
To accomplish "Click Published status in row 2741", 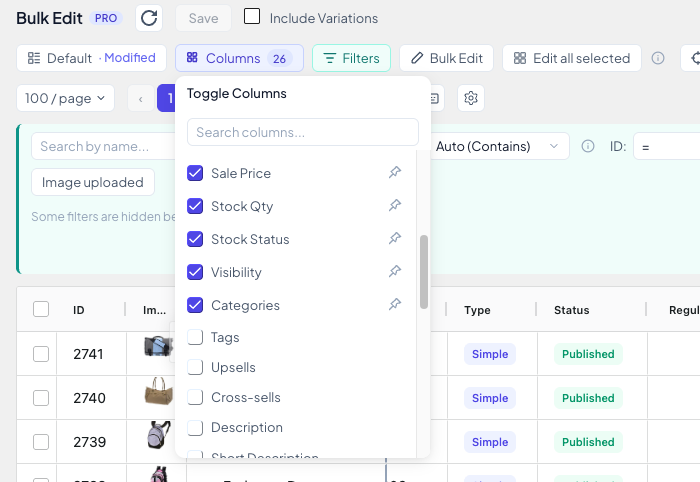I will pyautogui.click(x=588, y=354).
